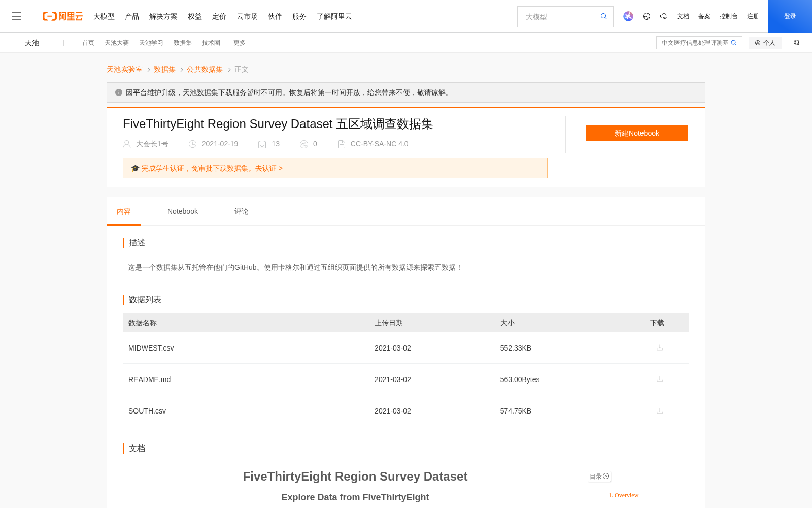The image size is (812, 508).
Task: Switch to the Notebook tab
Action: coord(183,211)
